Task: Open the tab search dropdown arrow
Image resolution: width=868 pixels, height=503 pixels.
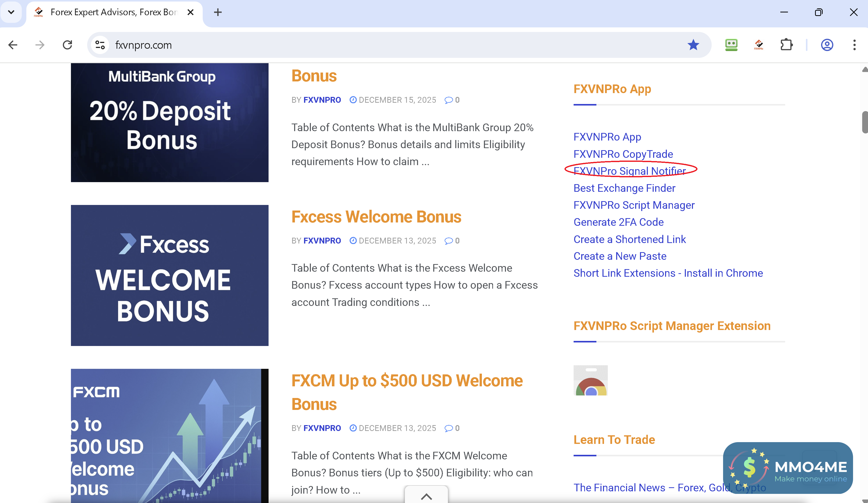Action: click(x=11, y=12)
